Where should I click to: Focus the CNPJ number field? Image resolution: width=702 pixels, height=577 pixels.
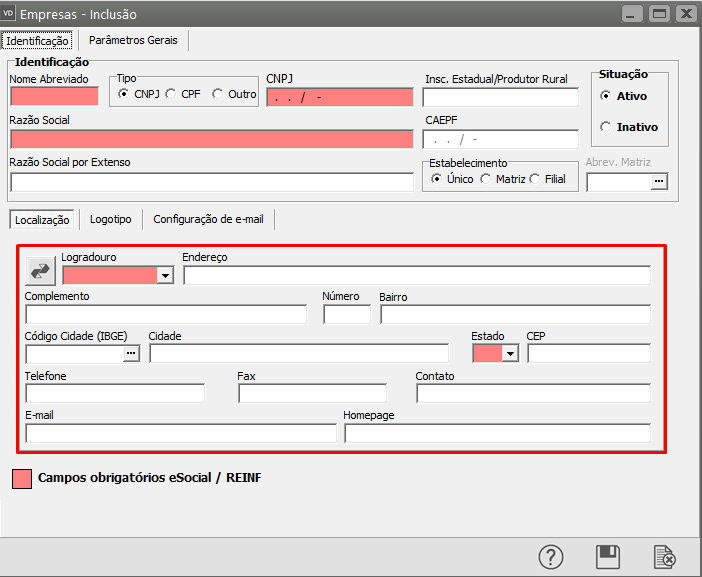(339, 97)
